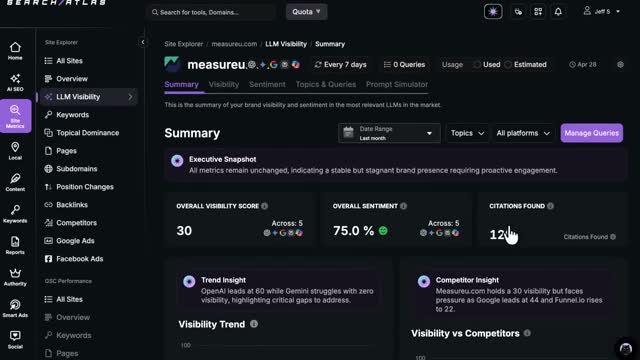Show info for Overall Visibility Score

click(264, 206)
